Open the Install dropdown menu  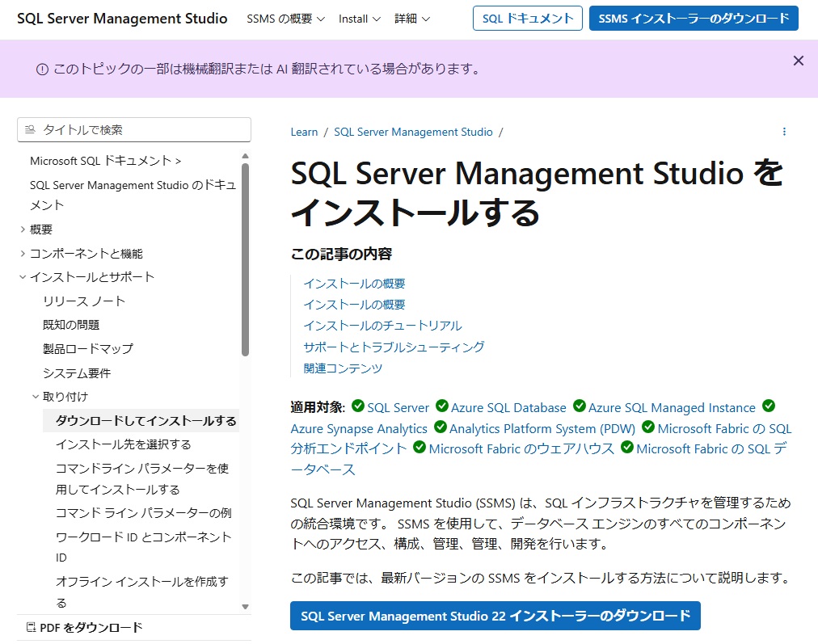(359, 19)
